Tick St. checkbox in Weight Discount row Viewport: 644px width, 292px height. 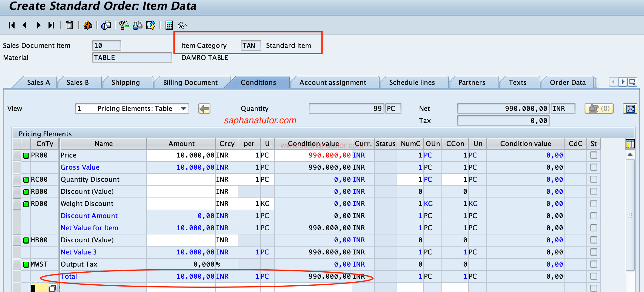coord(594,204)
